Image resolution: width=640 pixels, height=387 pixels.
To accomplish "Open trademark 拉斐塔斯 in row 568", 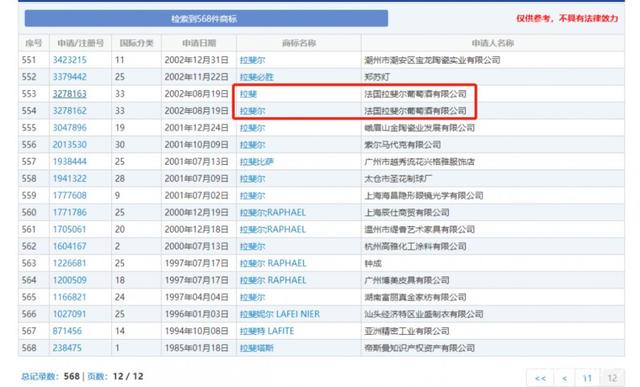I will [x=256, y=348].
